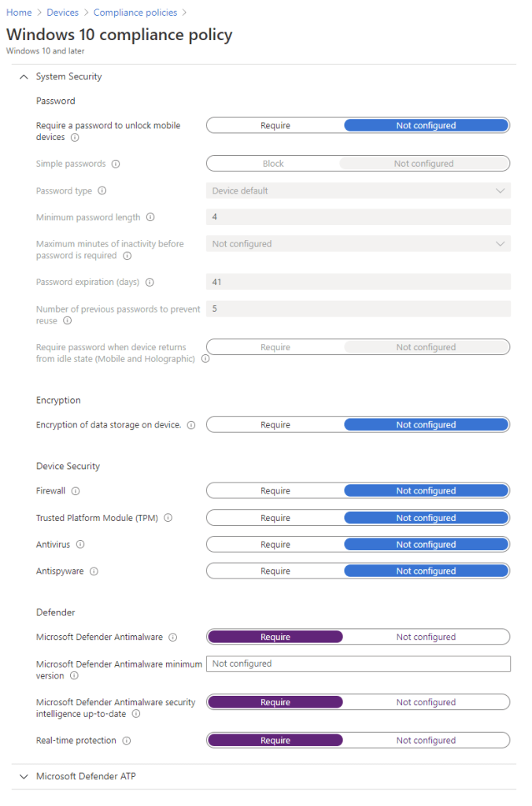Expand the Microsoft Defender ATP section

(x=24, y=777)
